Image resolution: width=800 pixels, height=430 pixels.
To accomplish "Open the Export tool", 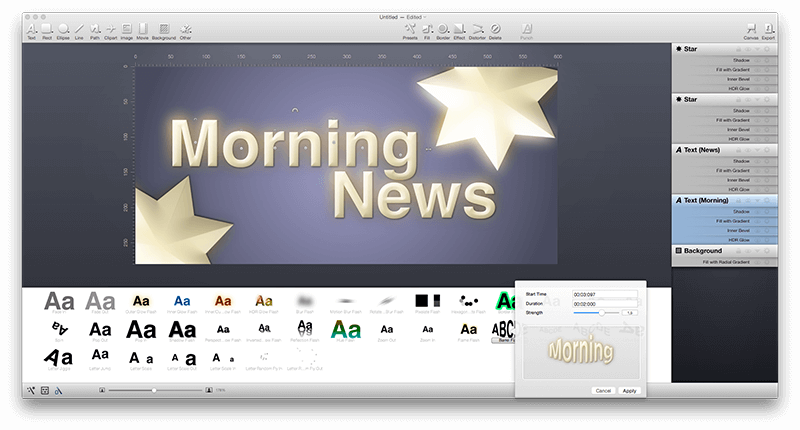I will coord(768,31).
